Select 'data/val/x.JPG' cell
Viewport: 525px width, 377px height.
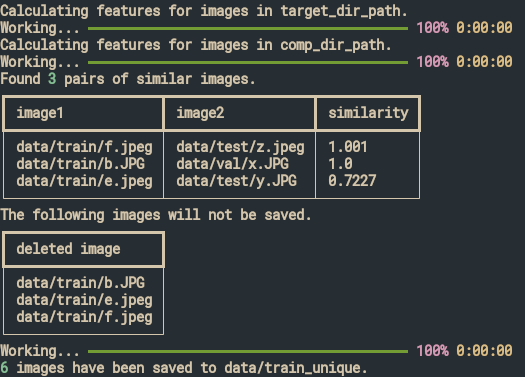point(232,164)
